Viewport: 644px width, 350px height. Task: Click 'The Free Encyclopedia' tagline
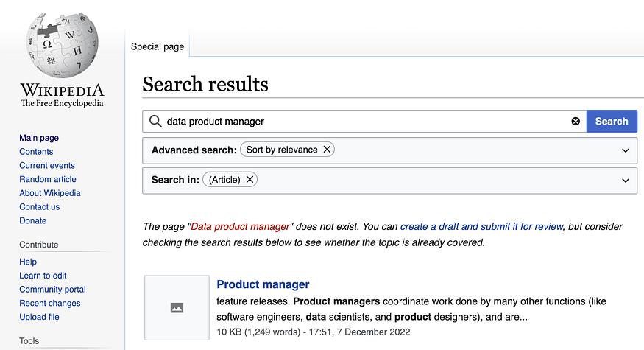tap(62, 103)
